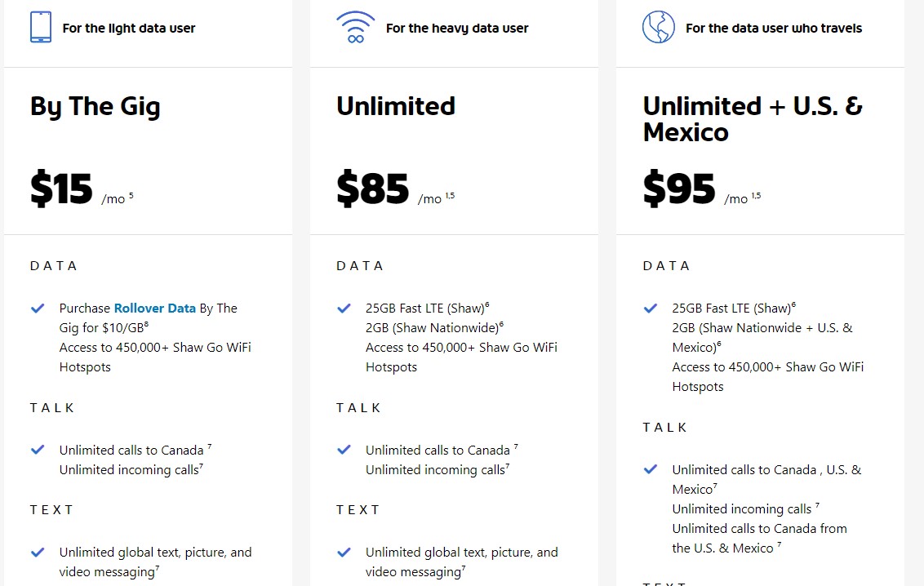Click checkmark beside Unlimited calls to Canada US Mexico
The image size is (924, 586).
(650, 469)
